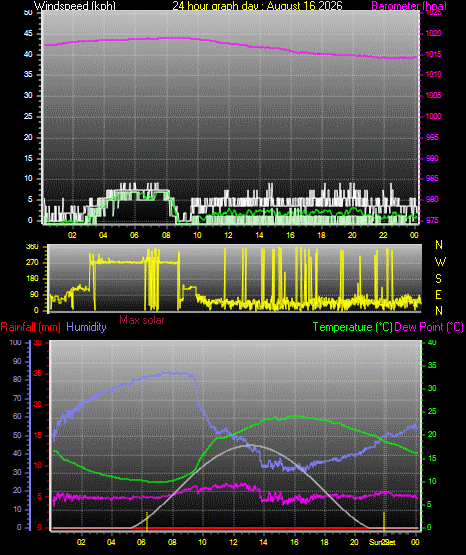Click the SunSet label on bottom time axis
466x555 pixels.
(382, 542)
